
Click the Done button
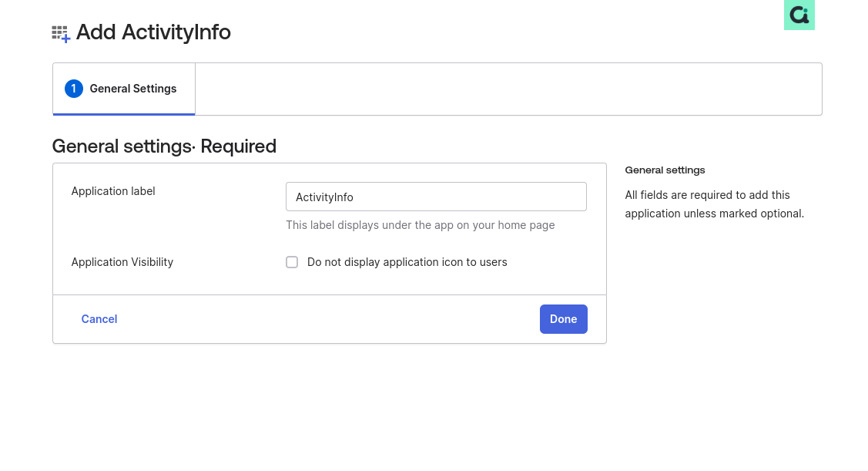pos(564,319)
